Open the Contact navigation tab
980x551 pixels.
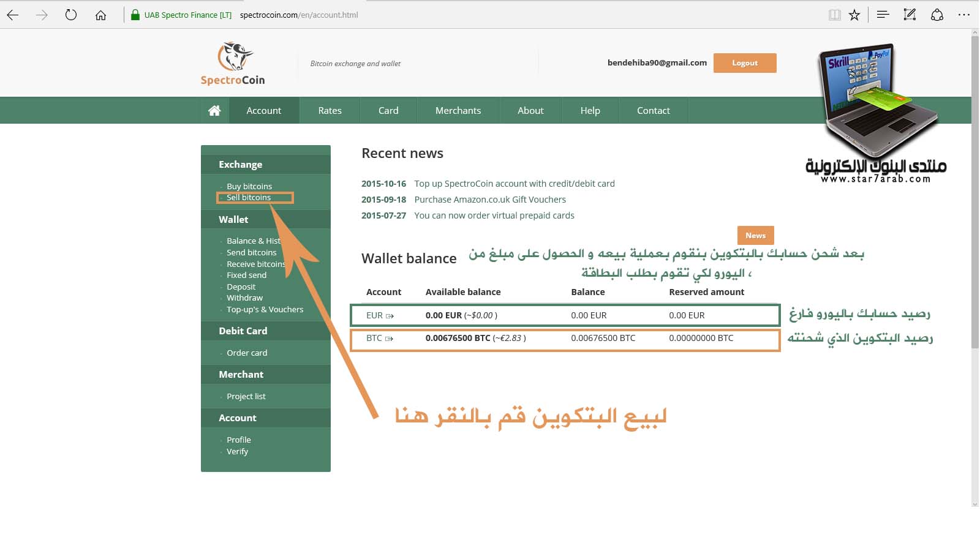coord(654,110)
